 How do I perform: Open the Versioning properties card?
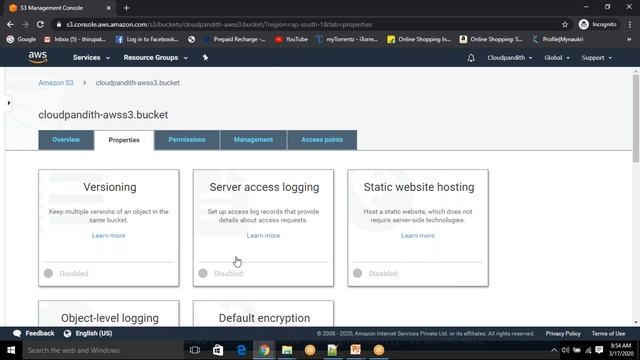[x=109, y=228]
